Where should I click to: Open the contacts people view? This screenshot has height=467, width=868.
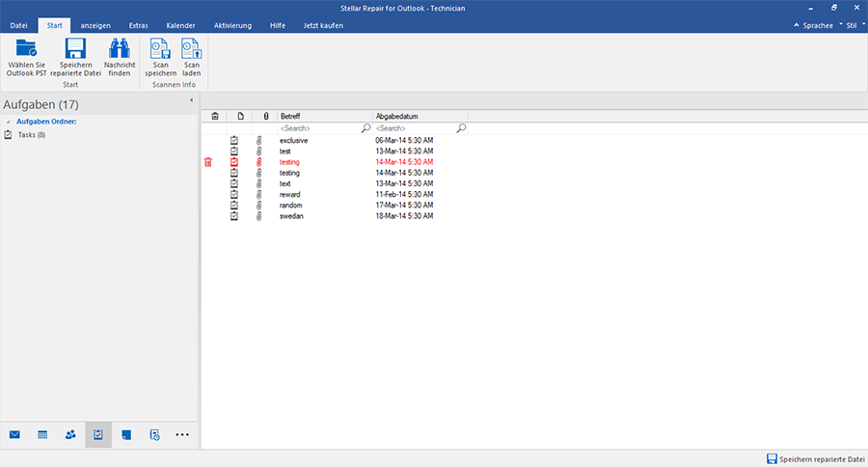pos(70,435)
